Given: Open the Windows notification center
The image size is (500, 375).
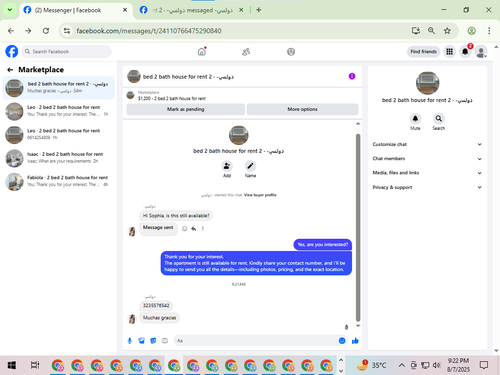Looking at the screenshot, I should (484, 365).
